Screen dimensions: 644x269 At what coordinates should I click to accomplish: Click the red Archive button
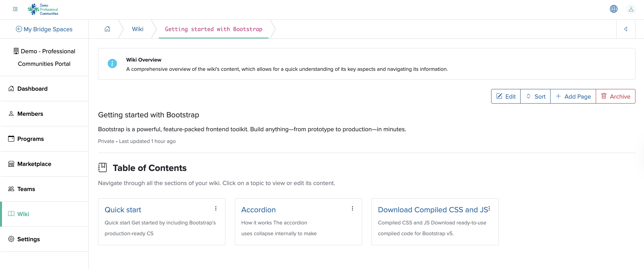615,96
